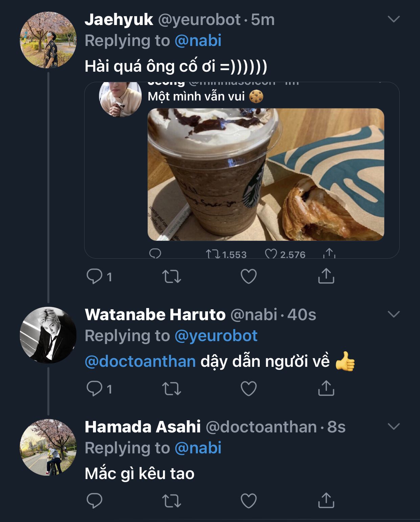Share Watanabe Haruto's tweet

point(326,388)
